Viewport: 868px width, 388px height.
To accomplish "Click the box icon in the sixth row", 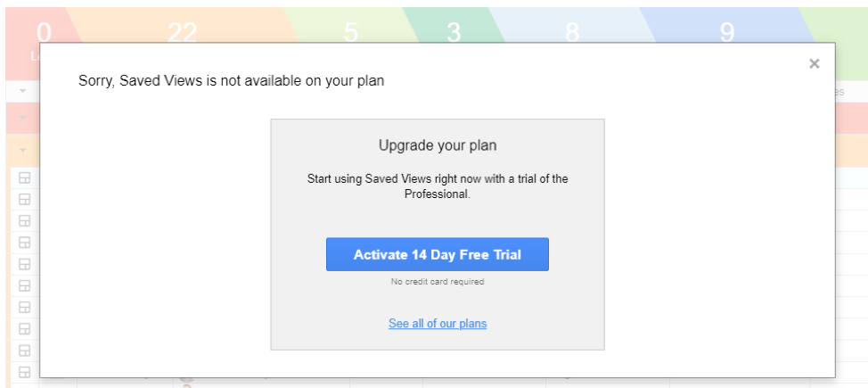I will pyautogui.click(x=24, y=286).
